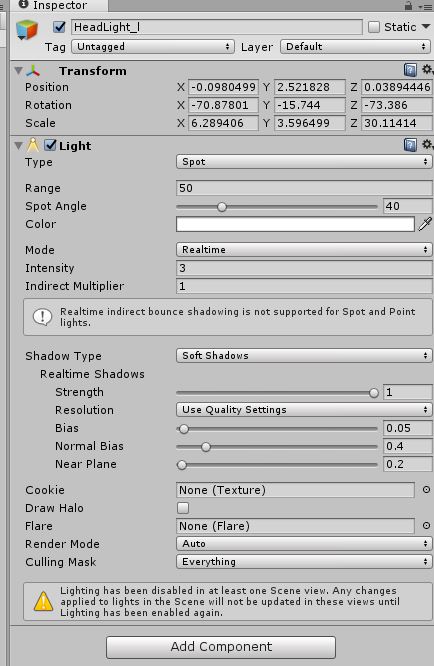Open the Light component gear menu
The width and height of the screenshot is (434, 666).
click(x=427, y=144)
